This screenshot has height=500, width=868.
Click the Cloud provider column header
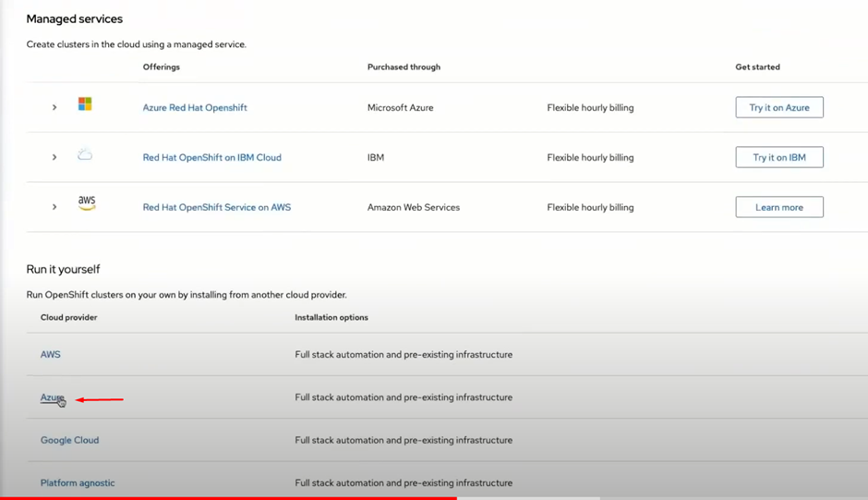point(68,318)
